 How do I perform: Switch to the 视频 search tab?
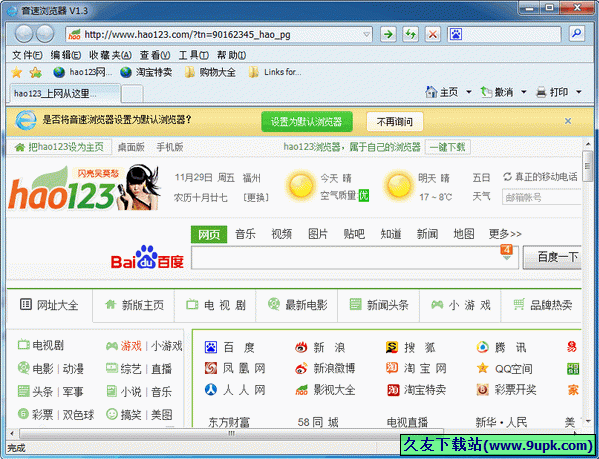pyautogui.click(x=282, y=234)
